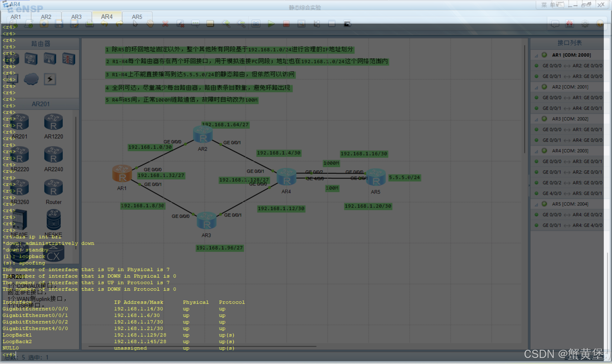Click the red X delete tool
Screen dimensions: 612x364
(165, 24)
